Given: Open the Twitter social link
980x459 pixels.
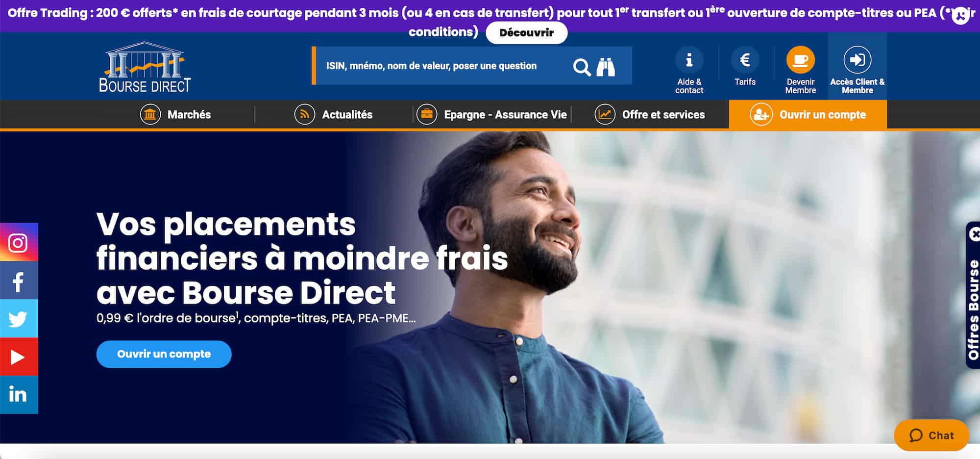Looking at the screenshot, I should click(19, 319).
